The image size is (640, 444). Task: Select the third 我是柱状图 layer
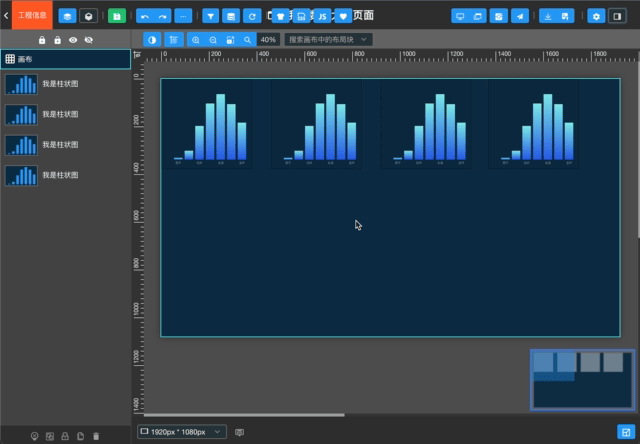point(66,145)
